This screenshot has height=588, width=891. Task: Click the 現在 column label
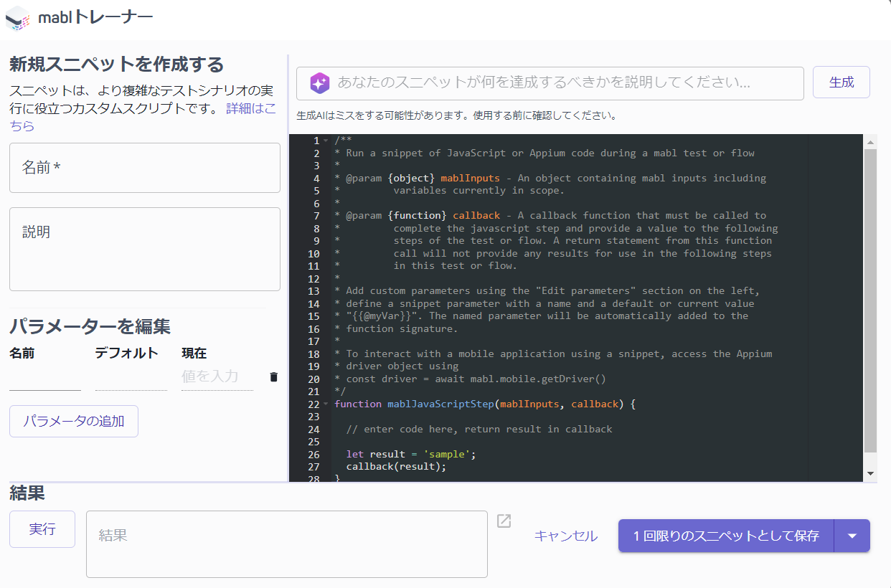click(x=194, y=353)
